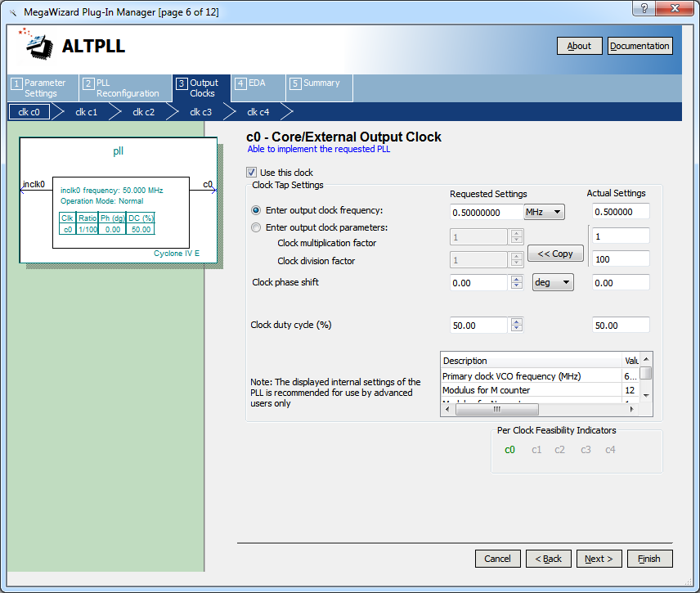The width and height of the screenshot is (700, 593).
Task: Select Enter output clock parameters option
Action: click(256, 227)
